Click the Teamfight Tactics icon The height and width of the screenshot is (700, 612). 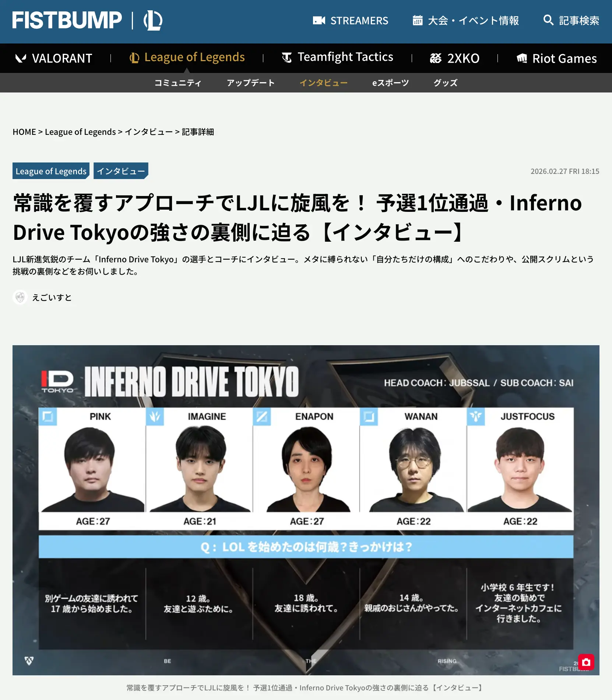[287, 57]
